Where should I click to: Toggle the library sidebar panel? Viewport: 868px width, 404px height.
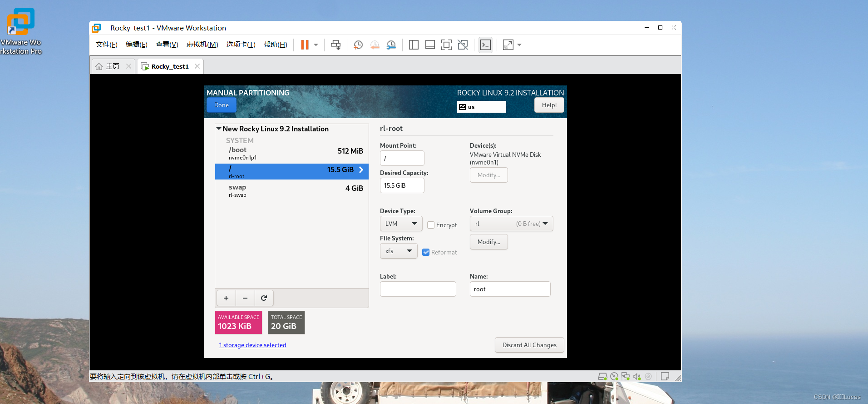(x=414, y=45)
